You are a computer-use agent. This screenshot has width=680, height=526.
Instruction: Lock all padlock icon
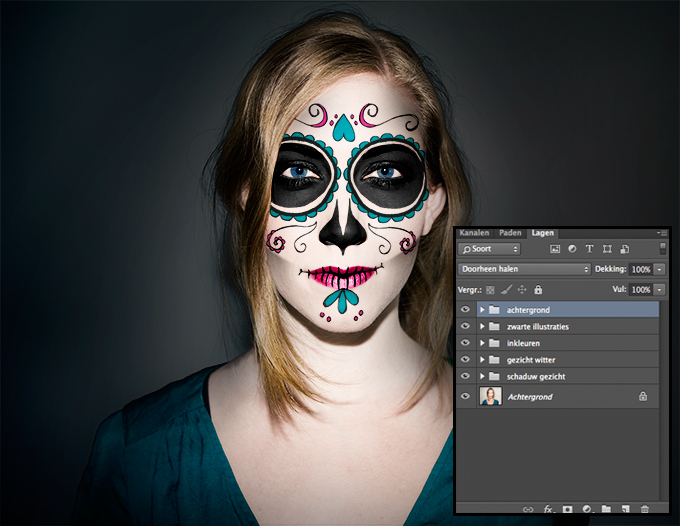(538, 289)
